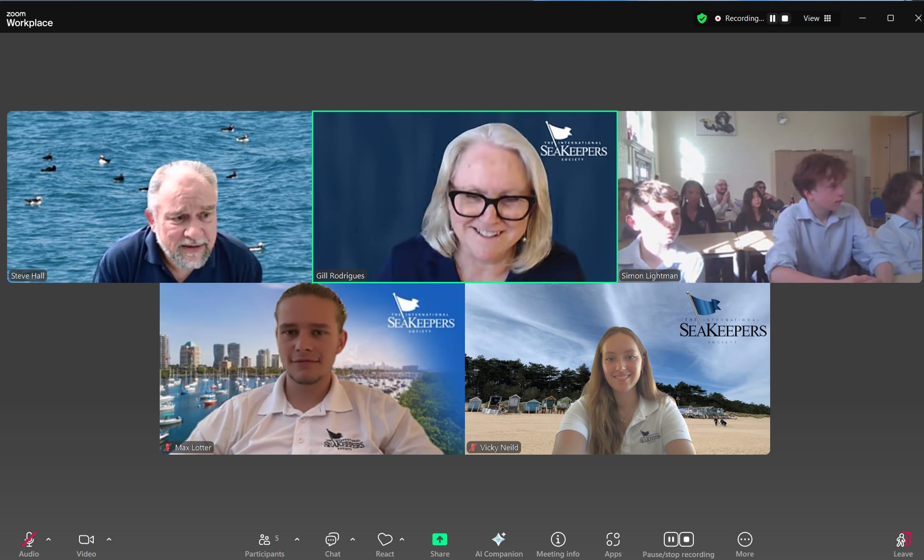924x560 pixels.
Task: Expand participants options arrow
Action: pos(297,539)
